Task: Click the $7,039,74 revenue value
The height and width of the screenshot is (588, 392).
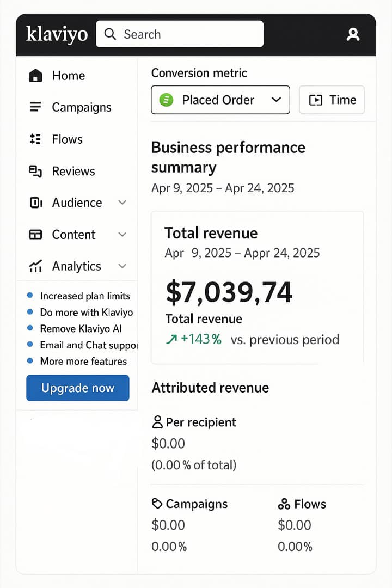Action: [229, 292]
